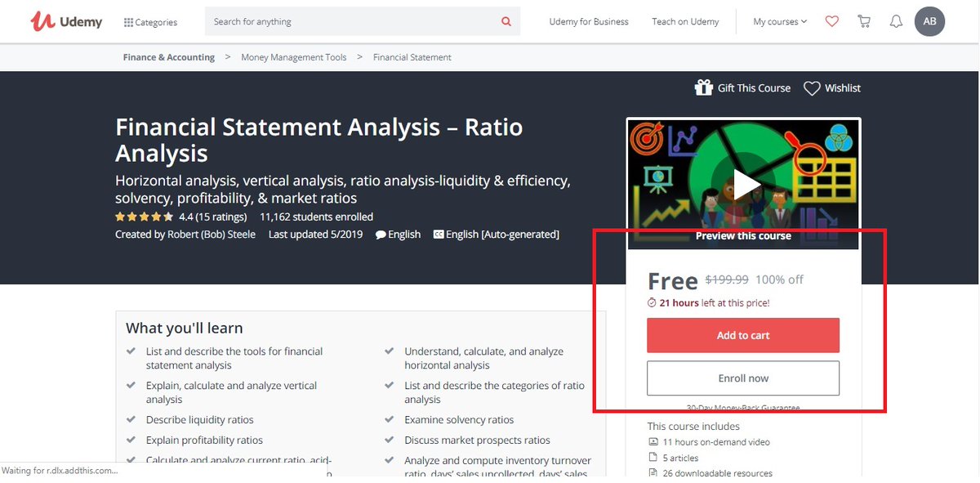
Task: Open Teach on Udemy
Action: pos(685,22)
